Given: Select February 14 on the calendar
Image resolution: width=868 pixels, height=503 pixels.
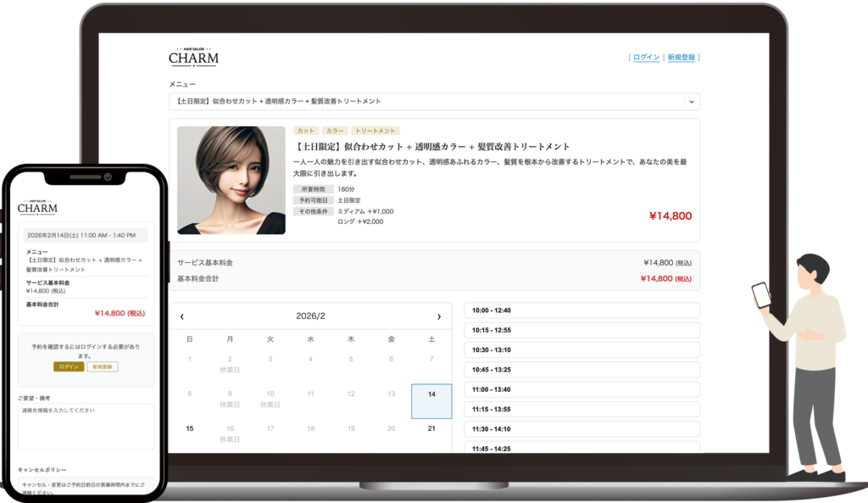Looking at the screenshot, I should coord(431,400).
